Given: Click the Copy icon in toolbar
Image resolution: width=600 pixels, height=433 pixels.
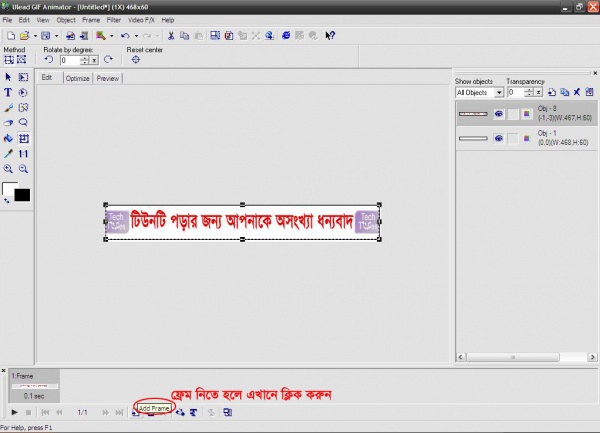Looking at the screenshot, I should 184,36.
